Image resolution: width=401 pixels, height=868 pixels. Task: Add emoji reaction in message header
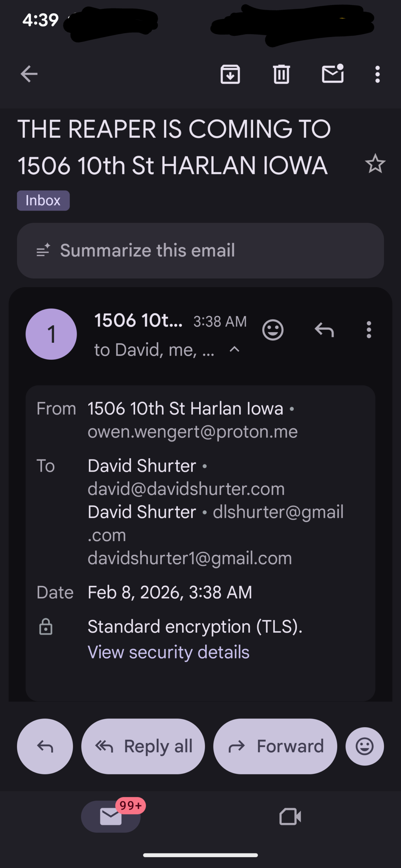tap(273, 330)
